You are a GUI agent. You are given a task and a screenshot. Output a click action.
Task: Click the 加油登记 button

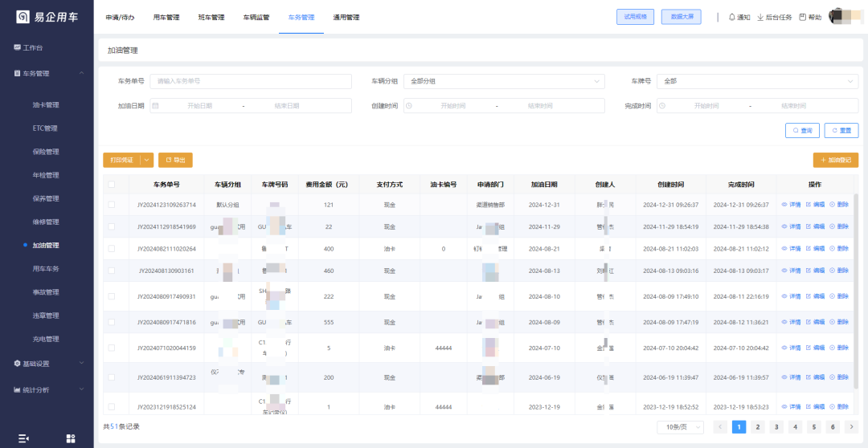[x=835, y=160]
